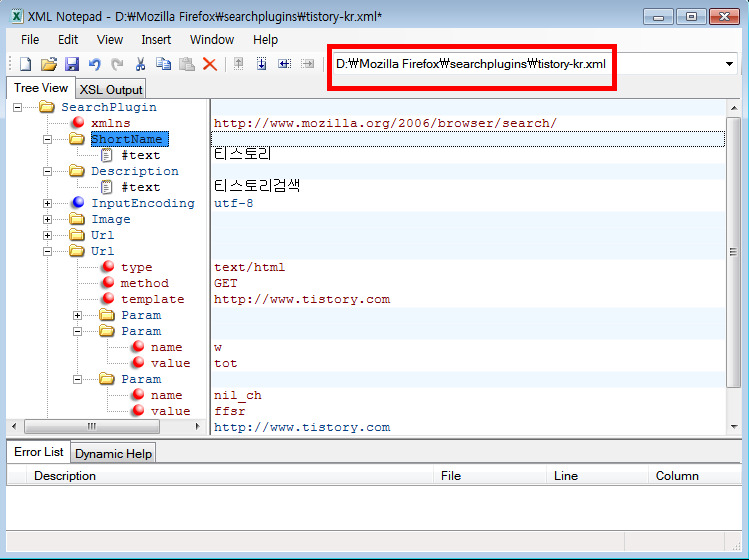749x560 pixels.
Task: Open the Insert menu
Action: click(x=156, y=39)
